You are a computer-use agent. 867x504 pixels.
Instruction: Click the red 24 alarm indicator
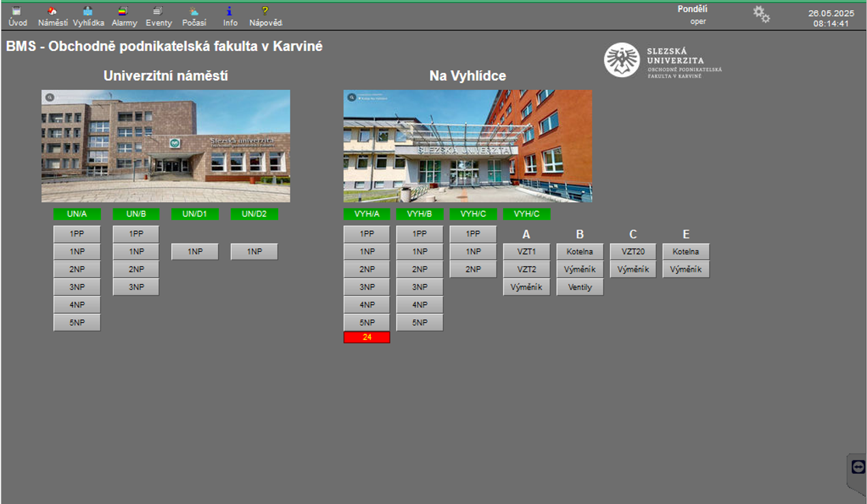click(367, 337)
